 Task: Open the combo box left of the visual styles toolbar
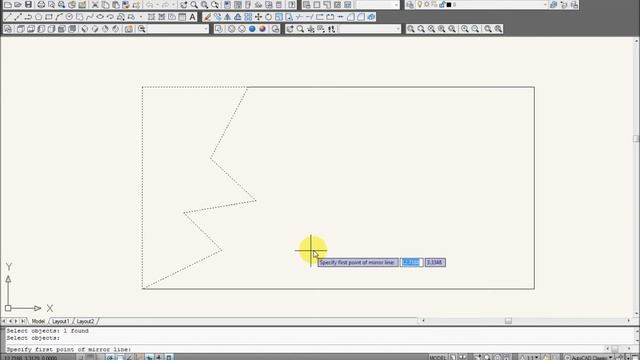point(178,29)
